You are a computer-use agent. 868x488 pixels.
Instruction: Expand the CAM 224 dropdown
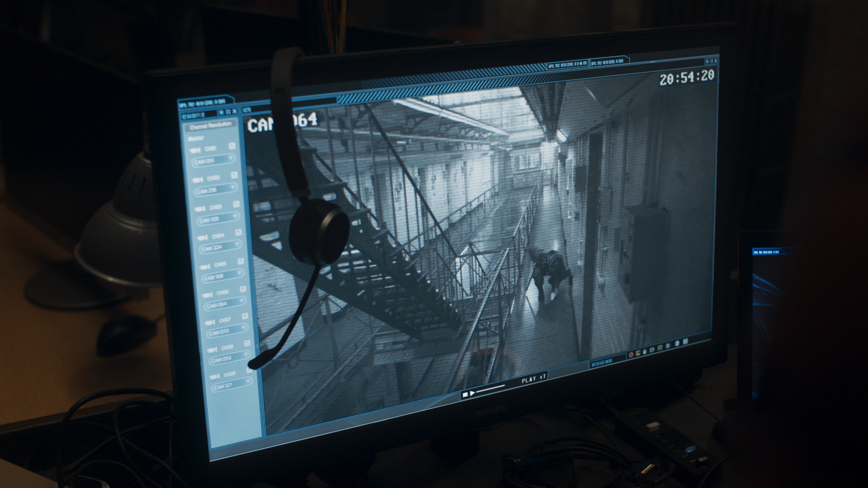[x=221, y=247]
